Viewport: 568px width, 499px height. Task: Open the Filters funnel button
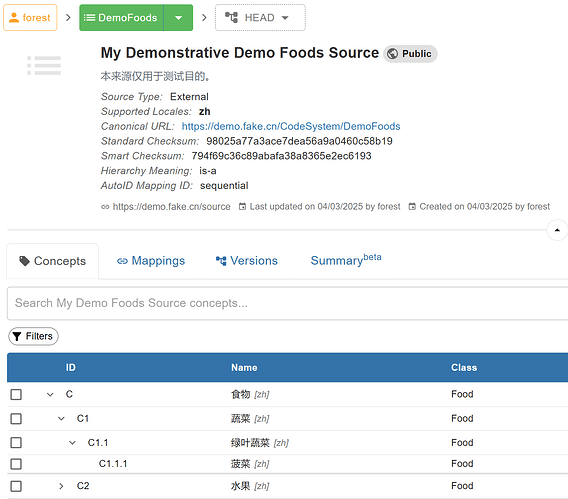pyautogui.click(x=33, y=336)
